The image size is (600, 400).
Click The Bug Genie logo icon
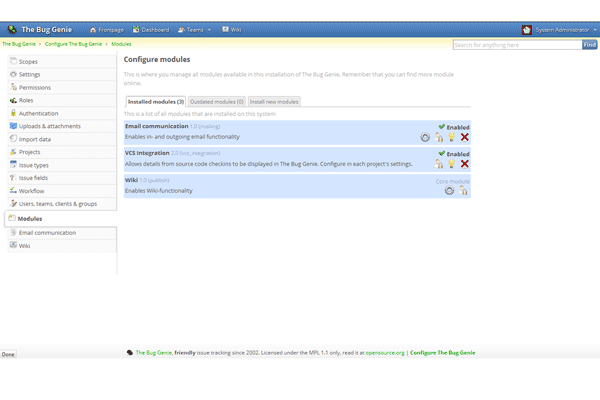point(12,29)
